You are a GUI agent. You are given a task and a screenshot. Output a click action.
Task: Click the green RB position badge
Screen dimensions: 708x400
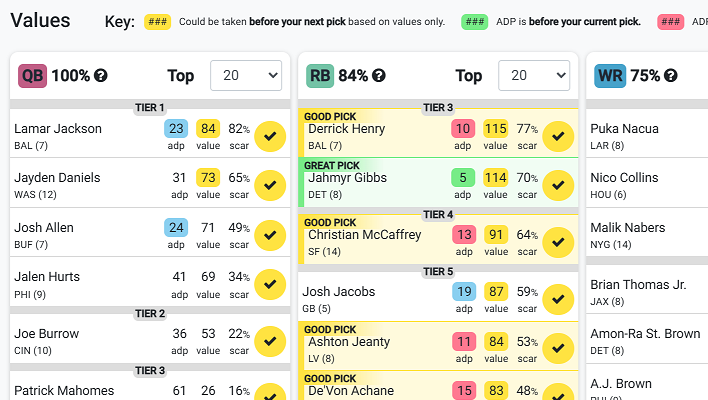pos(320,75)
